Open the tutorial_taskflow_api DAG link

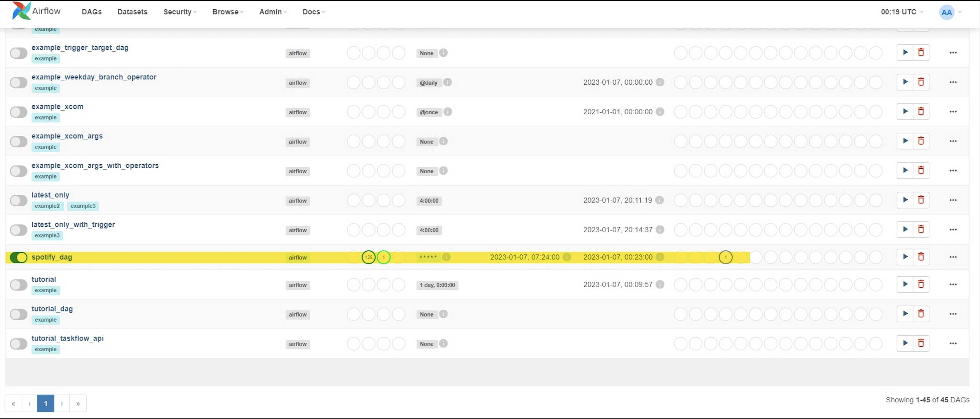pos(67,338)
